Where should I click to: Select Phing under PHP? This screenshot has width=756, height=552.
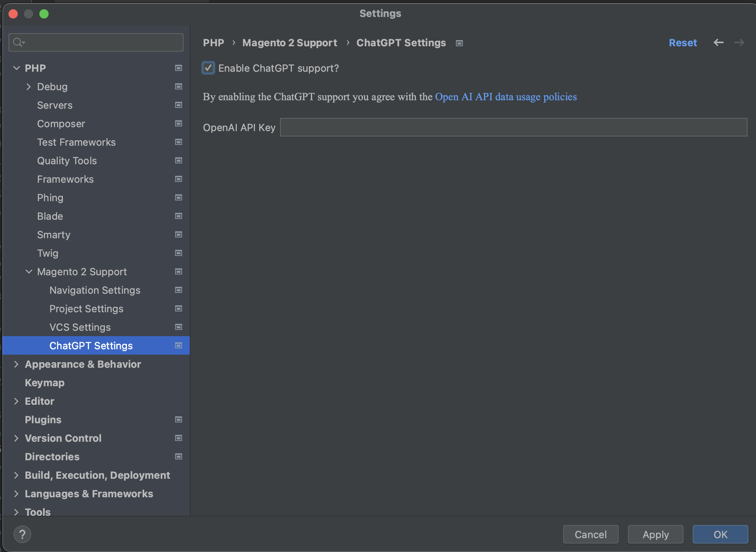coord(50,198)
